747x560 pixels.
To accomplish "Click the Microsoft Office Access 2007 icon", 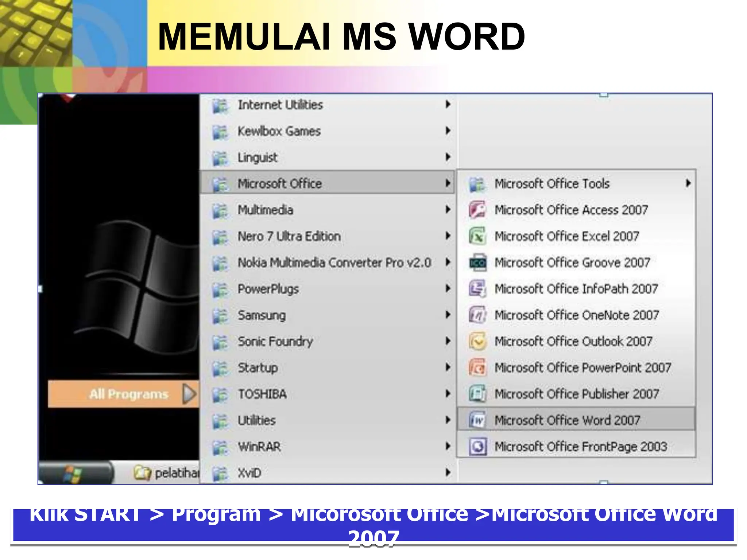I will (x=477, y=210).
